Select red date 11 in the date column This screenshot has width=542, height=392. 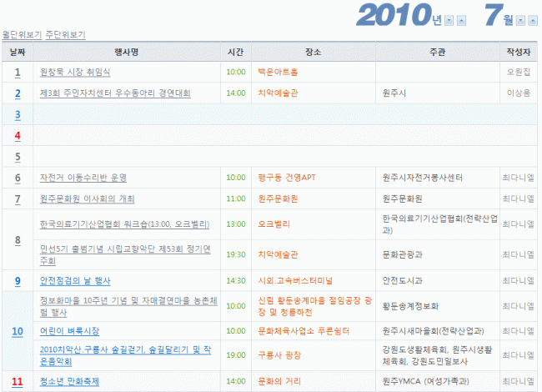click(17, 381)
